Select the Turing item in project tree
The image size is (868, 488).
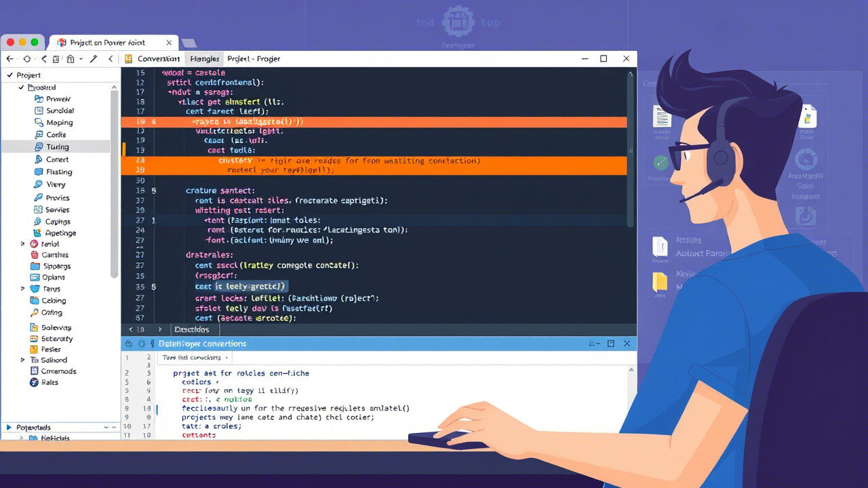pyautogui.click(x=57, y=146)
